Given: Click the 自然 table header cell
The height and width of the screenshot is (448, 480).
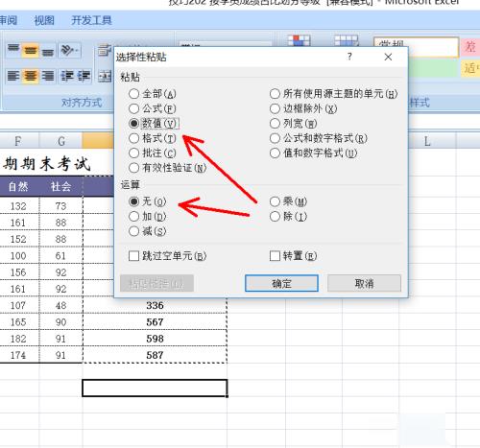Looking at the screenshot, I should [18, 186].
